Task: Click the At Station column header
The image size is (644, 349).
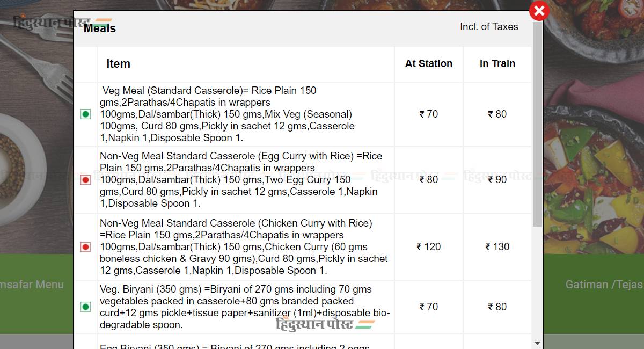Action: pos(429,63)
